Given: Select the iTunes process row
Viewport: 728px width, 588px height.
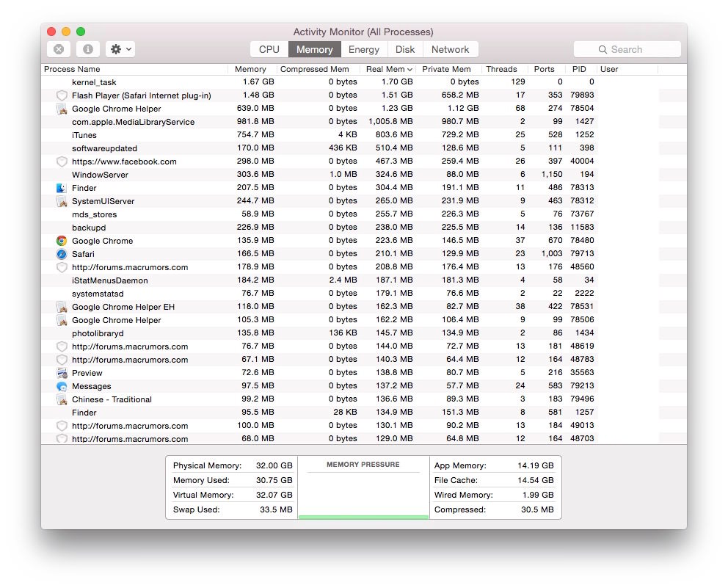Looking at the screenshot, I should tap(364, 135).
